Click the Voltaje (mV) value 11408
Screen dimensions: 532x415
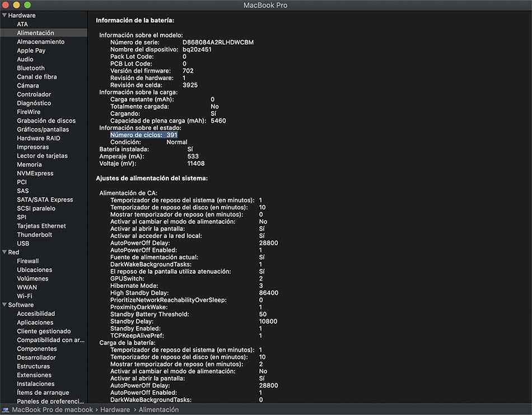tap(196, 164)
